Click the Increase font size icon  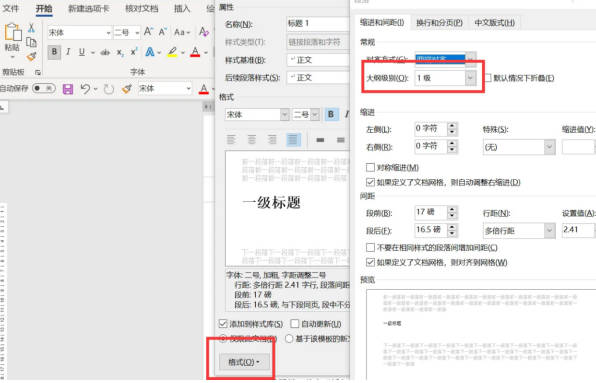(149, 32)
